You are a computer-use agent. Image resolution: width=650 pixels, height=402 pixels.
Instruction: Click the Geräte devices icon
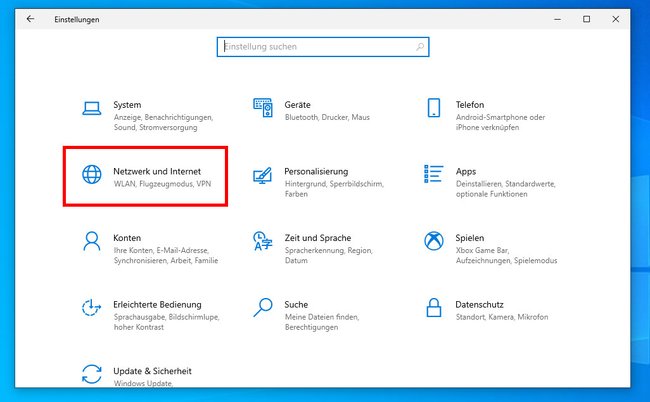coord(263,108)
